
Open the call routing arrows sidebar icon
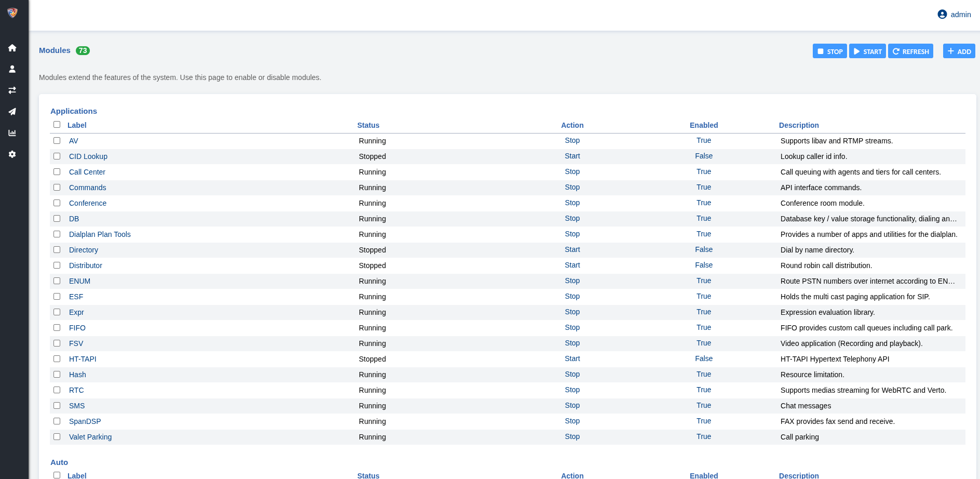12,90
